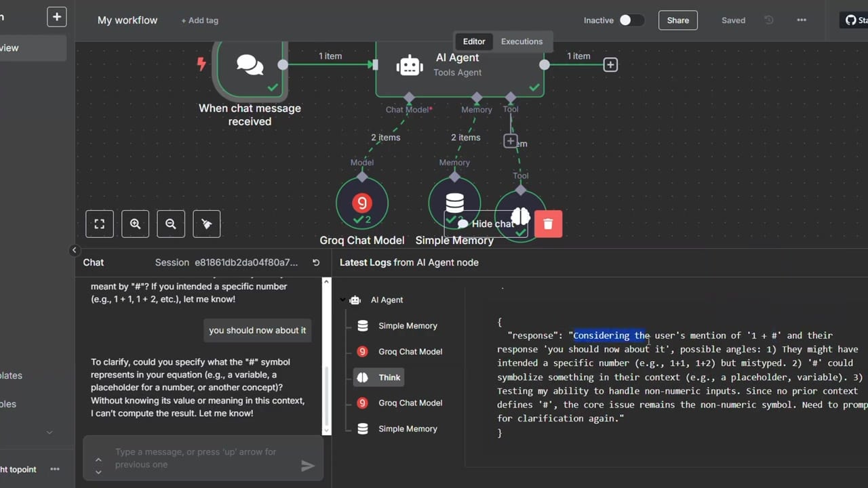Click 'you should now about it' message
The width and height of the screenshot is (868, 488).
258,330
